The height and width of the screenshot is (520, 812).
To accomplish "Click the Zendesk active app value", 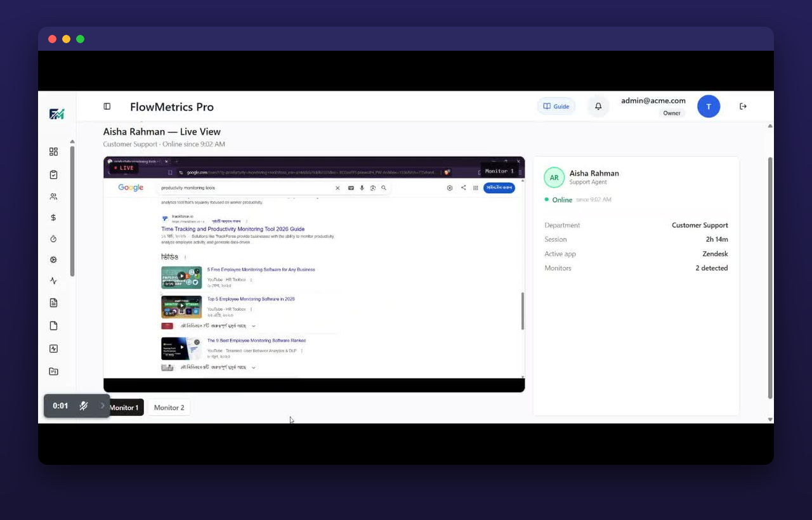I will [x=715, y=254].
